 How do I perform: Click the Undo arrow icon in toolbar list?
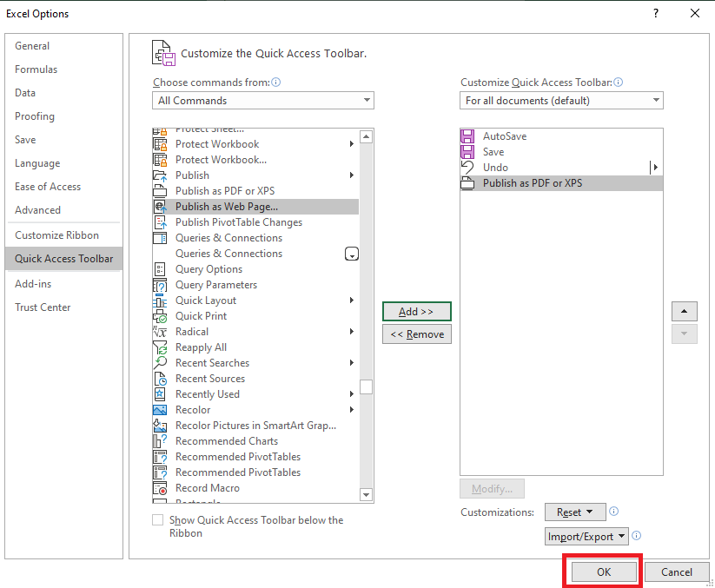tap(467, 168)
